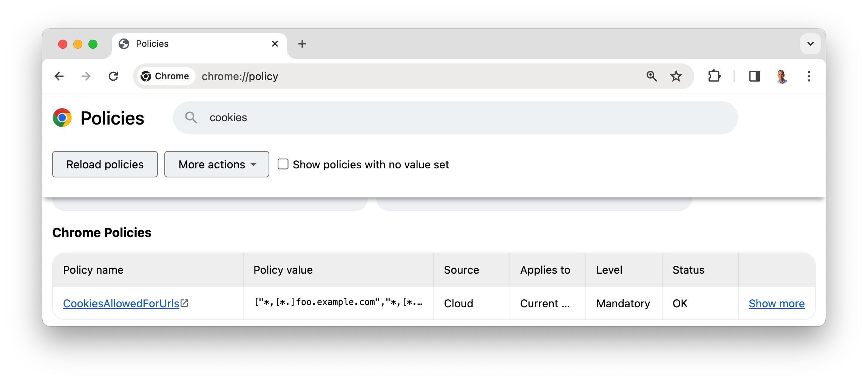The width and height of the screenshot is (868, 382).
Task: Enable Show policies with no value set
Action: click(283, 164)
